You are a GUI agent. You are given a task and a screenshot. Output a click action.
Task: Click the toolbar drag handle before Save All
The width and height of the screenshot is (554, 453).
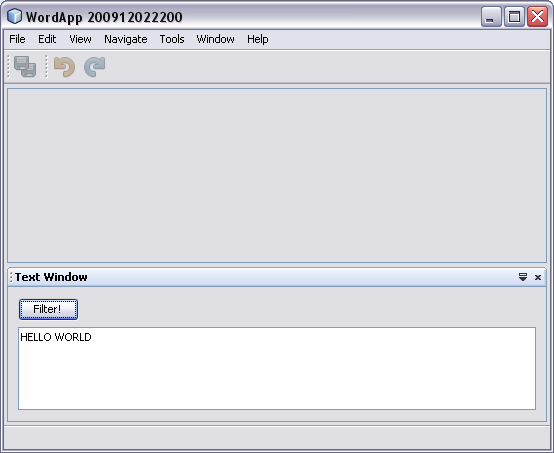tap(9, 66)
